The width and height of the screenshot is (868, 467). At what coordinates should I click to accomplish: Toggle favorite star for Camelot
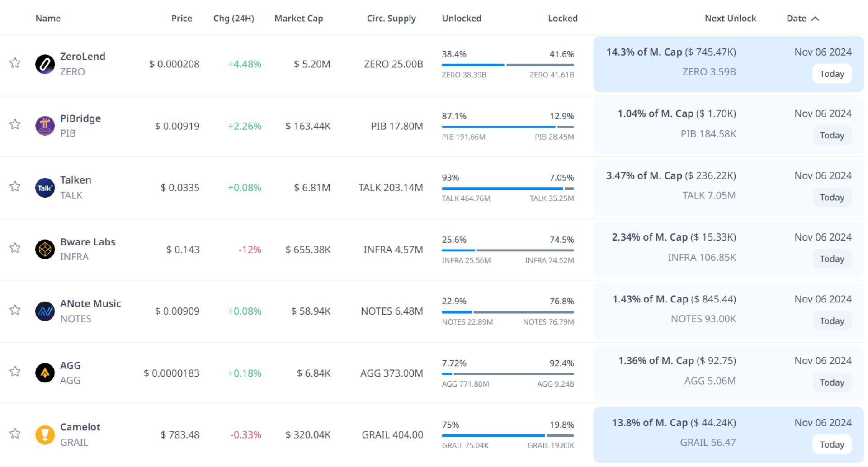(x=15, y=433)
